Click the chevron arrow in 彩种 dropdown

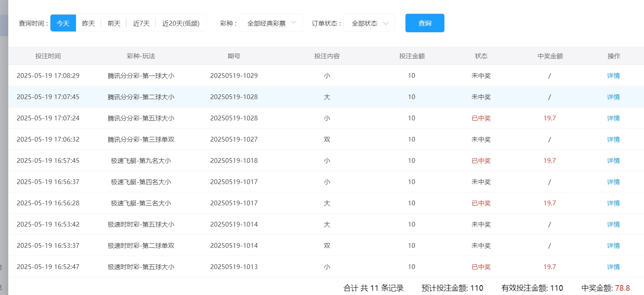(293, 23)
